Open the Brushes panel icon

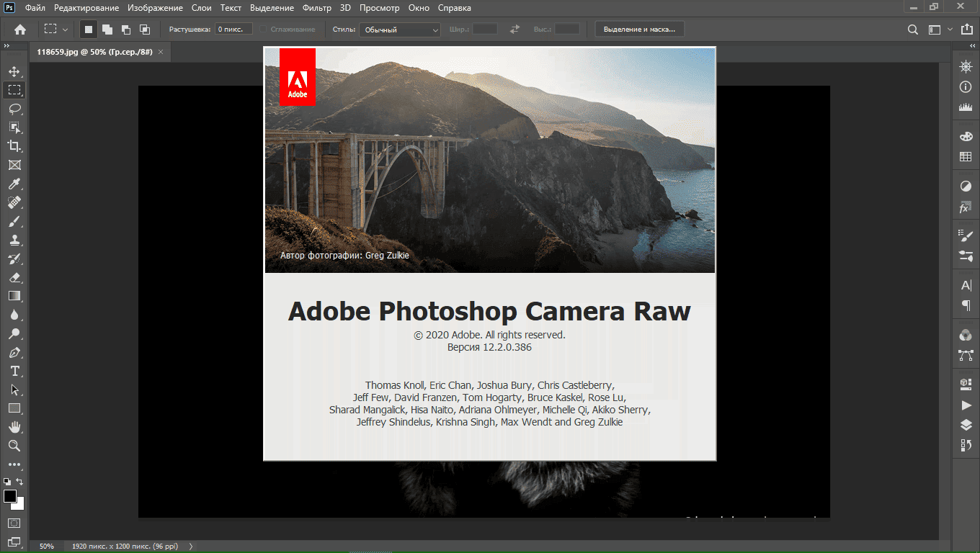point(966,255)
